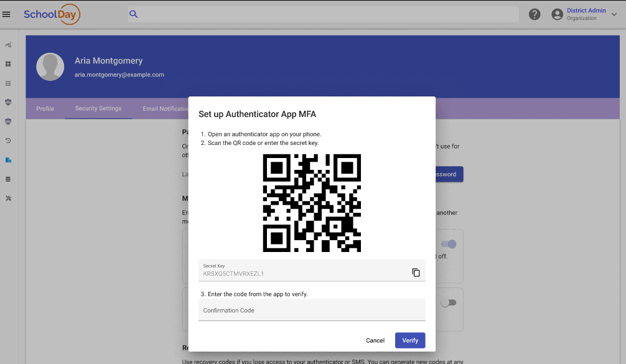Click the search magnifier icon
The height and width of the screenshot is (364, 626).
pos(133,14)
